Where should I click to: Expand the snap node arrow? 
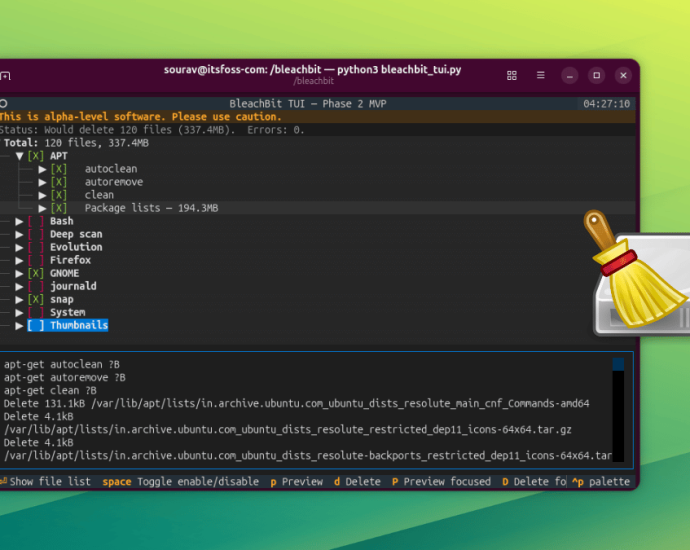[x=19, y=300]
